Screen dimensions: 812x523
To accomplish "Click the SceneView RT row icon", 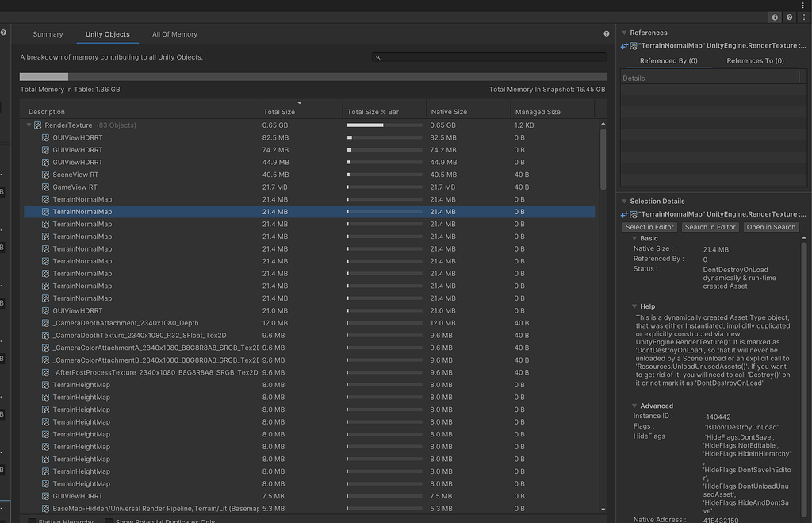I will [46, 175].
